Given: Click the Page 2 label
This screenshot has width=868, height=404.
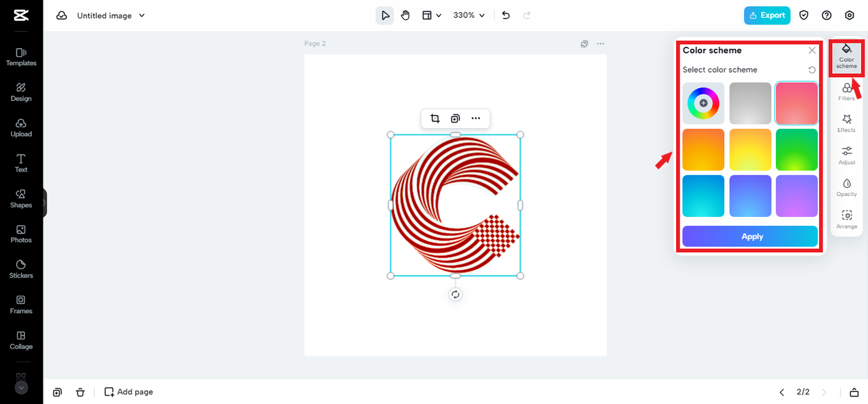Looking at the screenshot, I should click(315, 44).
